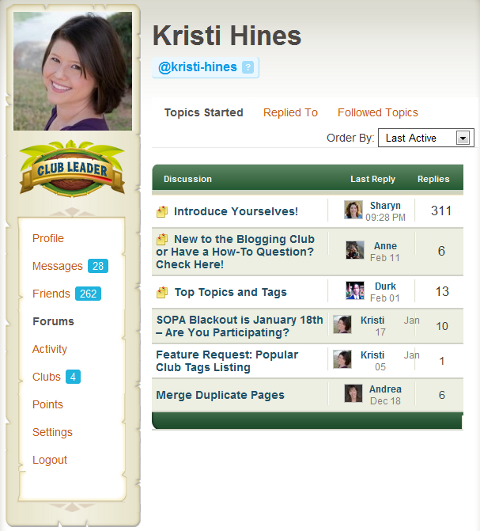This screenshot has height=531, width=480.
Task: Click the sticky note icon for Introduce Yourselves!
Action: 162,212
